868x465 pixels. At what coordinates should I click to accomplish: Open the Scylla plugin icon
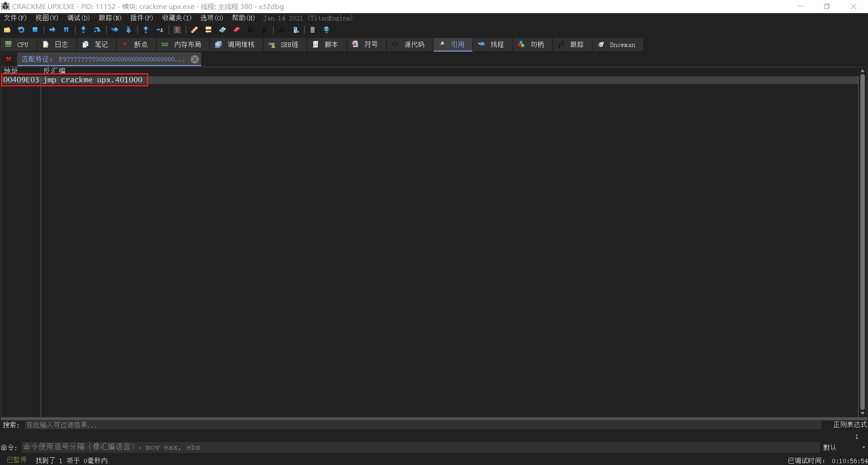177,30
